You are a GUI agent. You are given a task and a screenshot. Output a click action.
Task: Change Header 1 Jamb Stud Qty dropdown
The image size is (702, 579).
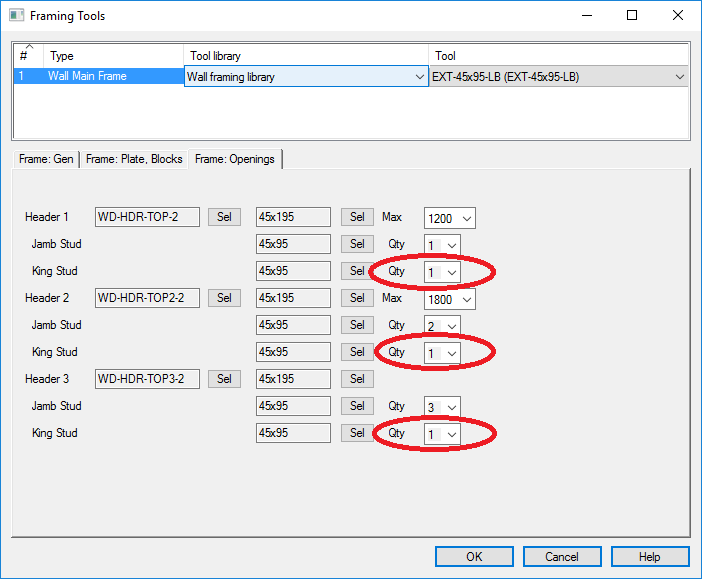point(442,245)
